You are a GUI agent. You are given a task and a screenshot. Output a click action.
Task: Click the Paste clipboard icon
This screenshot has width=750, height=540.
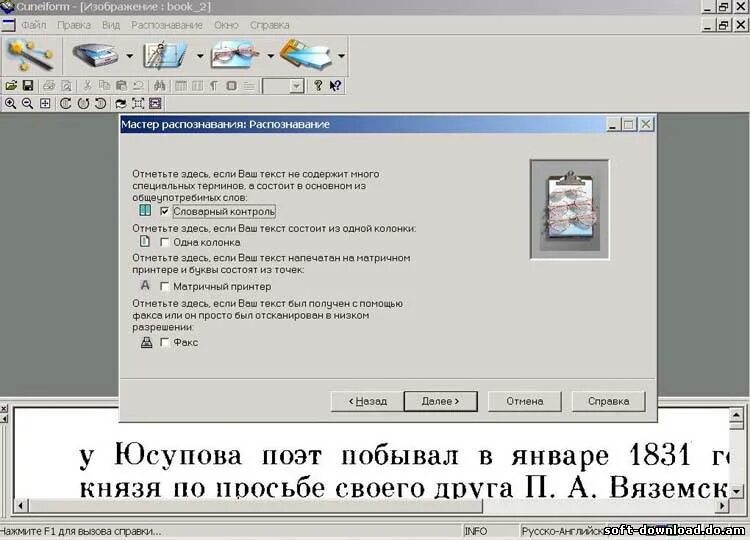[x=121, y=86]
